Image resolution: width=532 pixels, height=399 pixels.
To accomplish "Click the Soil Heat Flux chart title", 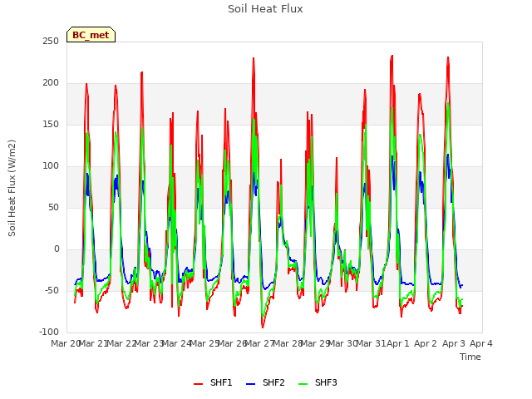I will coord(265,9).
